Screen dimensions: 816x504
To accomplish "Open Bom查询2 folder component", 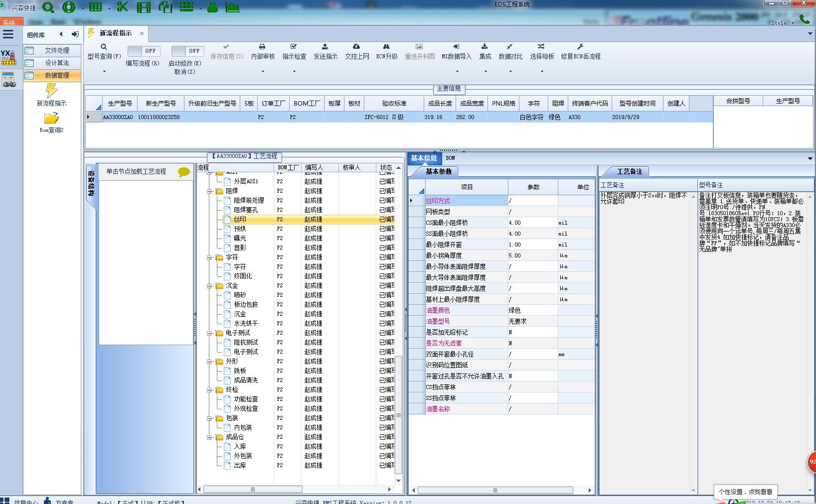I will [51, 123].
